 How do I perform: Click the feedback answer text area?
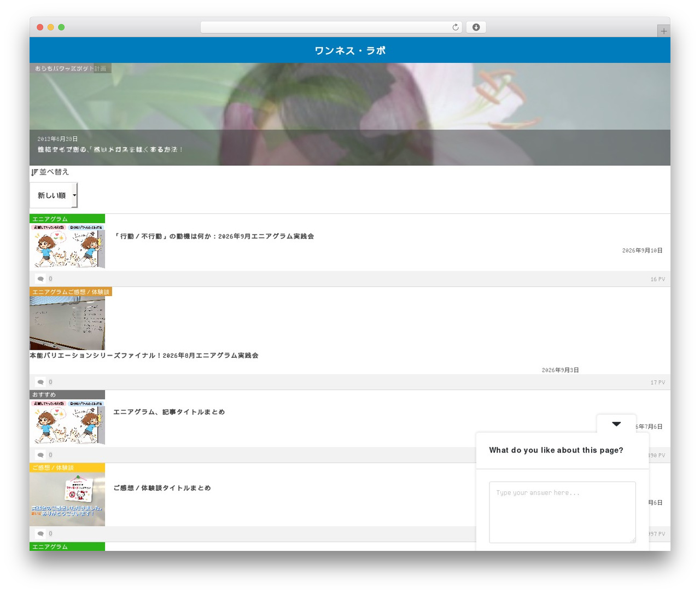click(562, 512)
